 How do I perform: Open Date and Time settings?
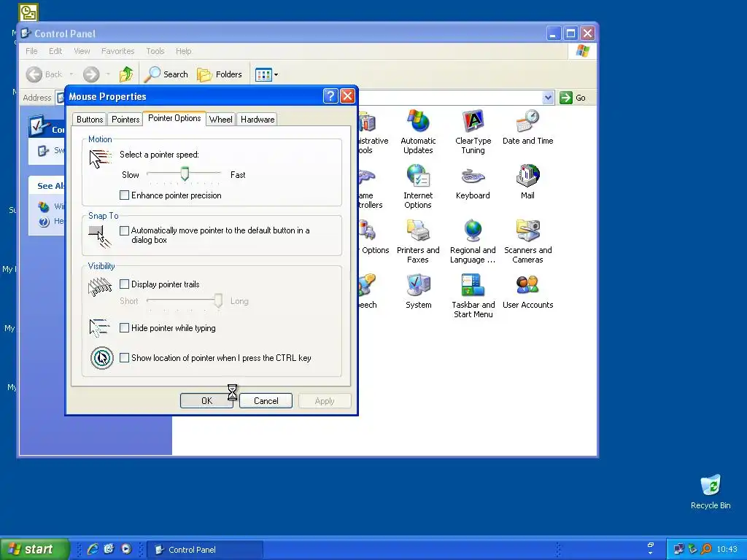coord(527,127)
